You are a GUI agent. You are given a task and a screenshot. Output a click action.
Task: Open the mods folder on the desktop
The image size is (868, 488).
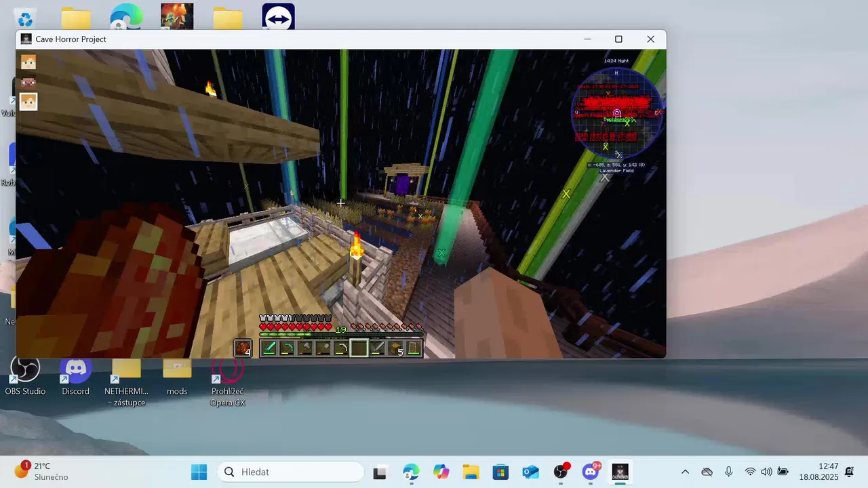[177, 375]
